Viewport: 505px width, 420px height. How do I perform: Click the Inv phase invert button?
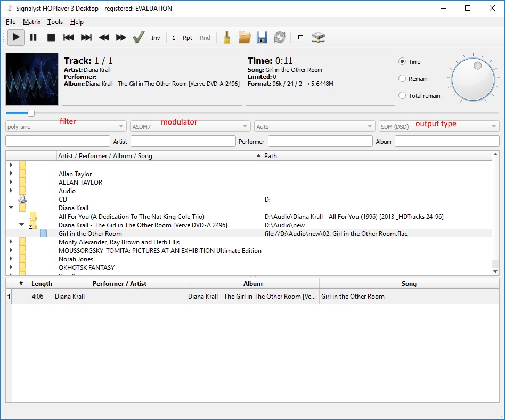(x=156, y=38)
